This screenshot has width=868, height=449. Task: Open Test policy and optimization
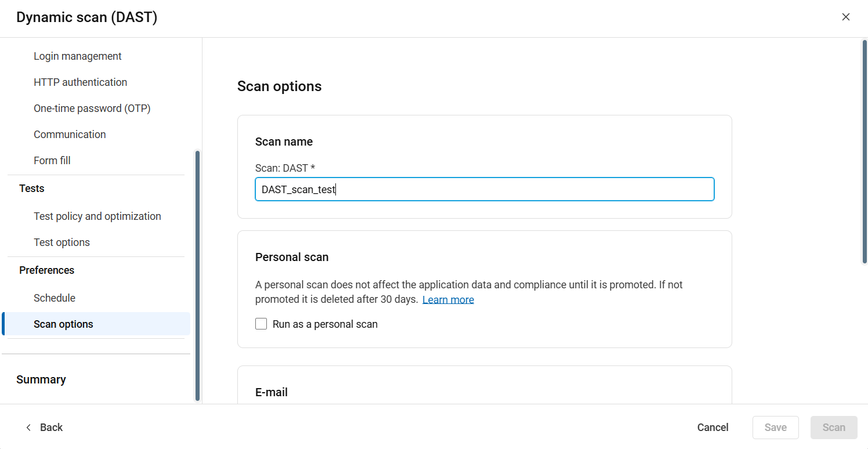click(97, 216)
